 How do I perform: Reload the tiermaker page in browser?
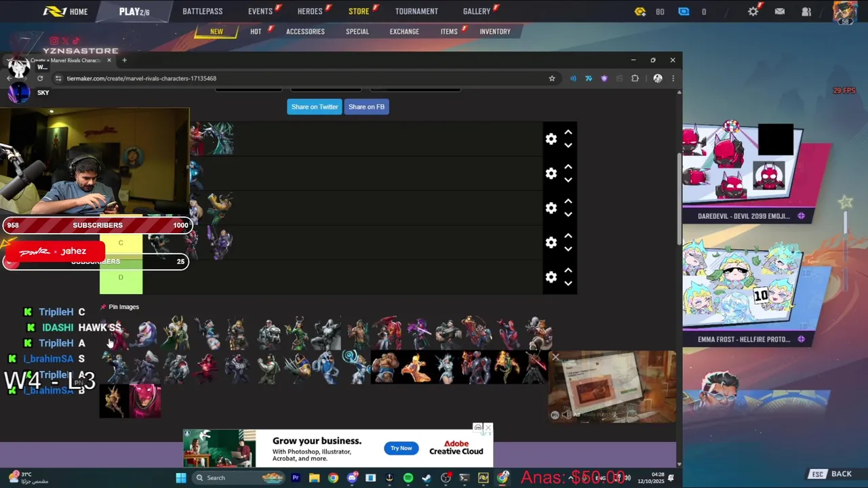(40, 78)
